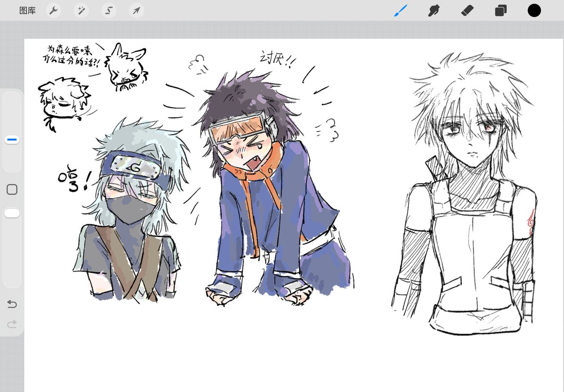Tap the brush opacity slider handle
The image size is (564, 392).
(x=12, y=213)
